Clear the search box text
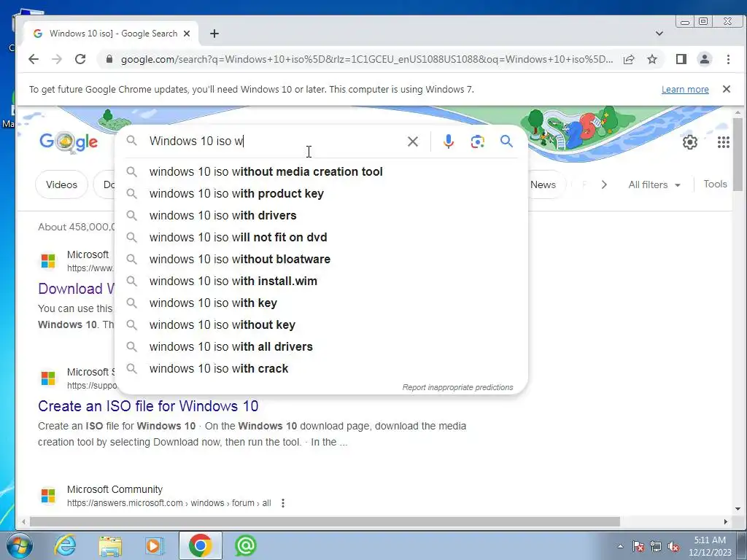Screen dimensions: 747x560 [413, 141]
